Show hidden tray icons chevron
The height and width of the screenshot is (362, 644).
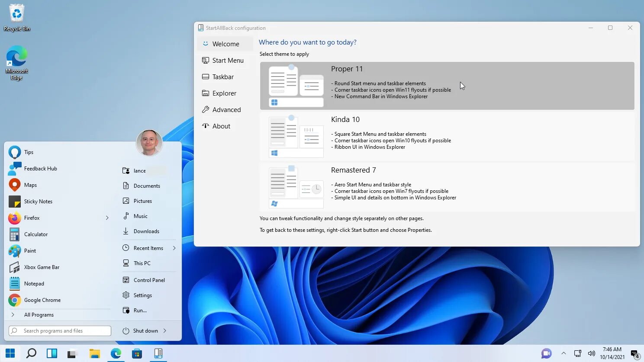tap(563, 353)
